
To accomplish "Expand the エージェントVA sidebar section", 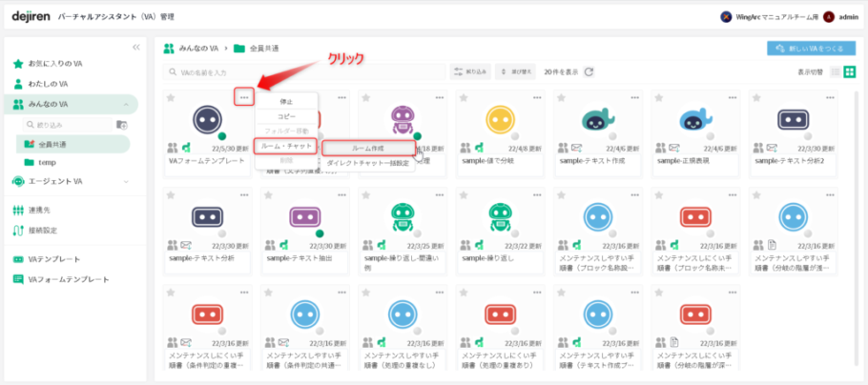I will (125, 181).
